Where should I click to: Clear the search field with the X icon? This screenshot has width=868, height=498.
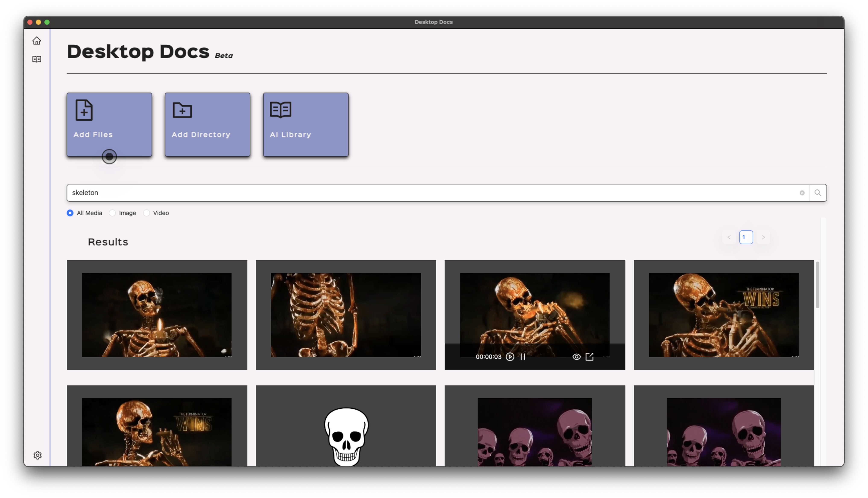click(802, 193)
